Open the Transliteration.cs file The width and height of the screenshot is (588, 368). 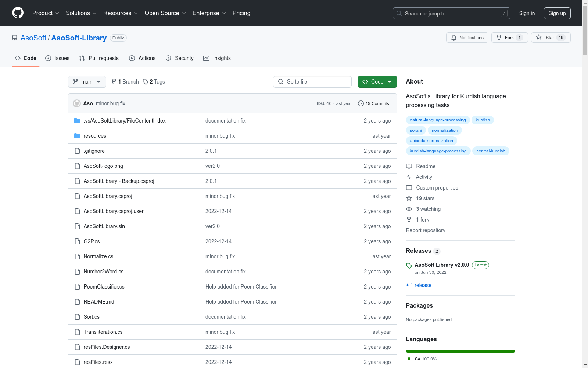[x=103, y=332]
